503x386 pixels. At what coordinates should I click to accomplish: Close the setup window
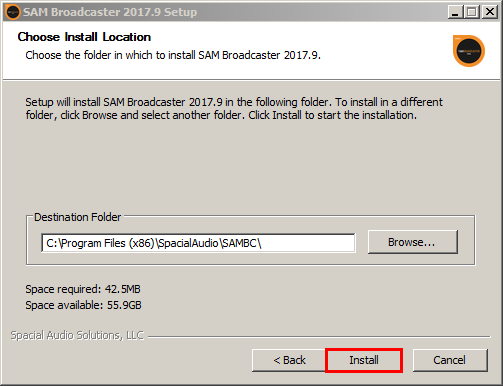point(490,12)
